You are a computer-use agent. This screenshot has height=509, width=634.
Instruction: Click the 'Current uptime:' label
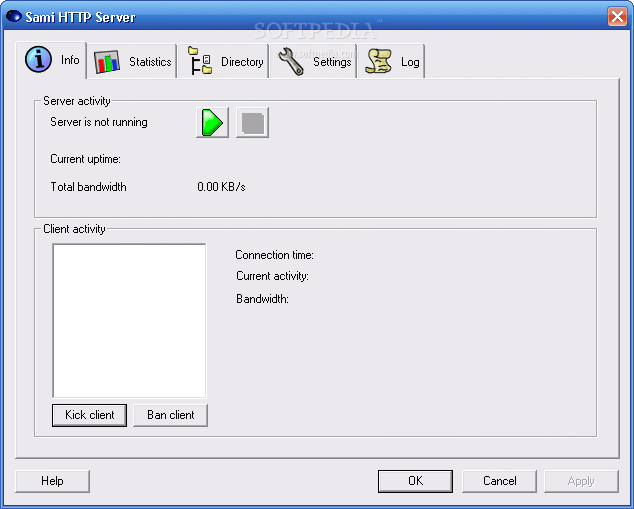85,159
